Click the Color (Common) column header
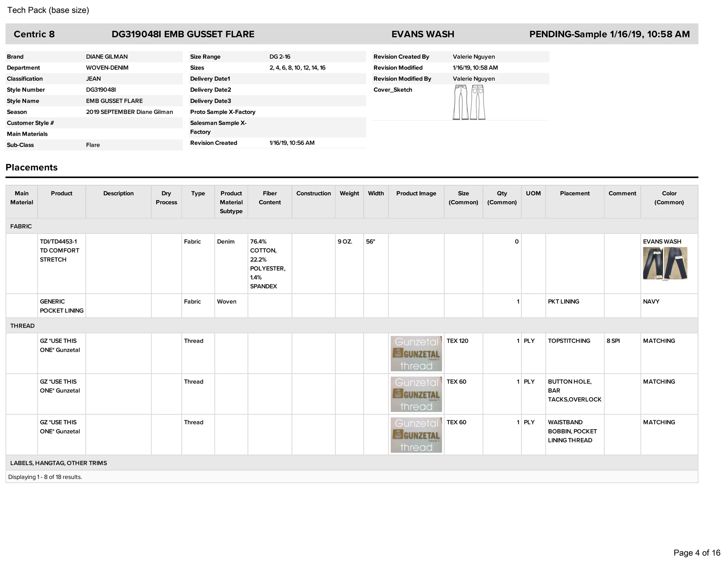 tap(669, 202)
